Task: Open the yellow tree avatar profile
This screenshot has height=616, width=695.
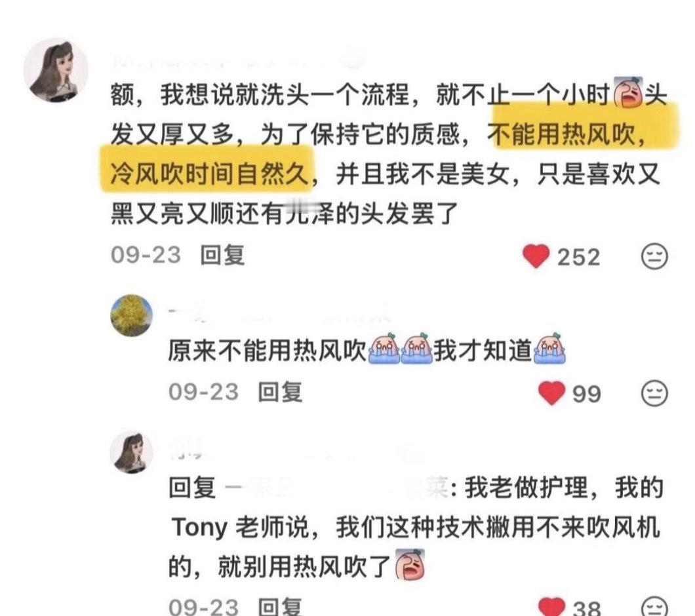Action: 132,315
